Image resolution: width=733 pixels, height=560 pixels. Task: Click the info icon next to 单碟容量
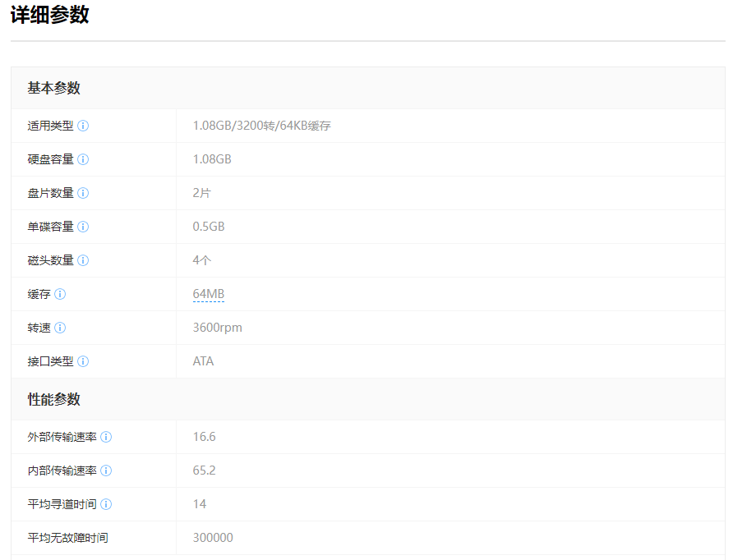point(83,227)
